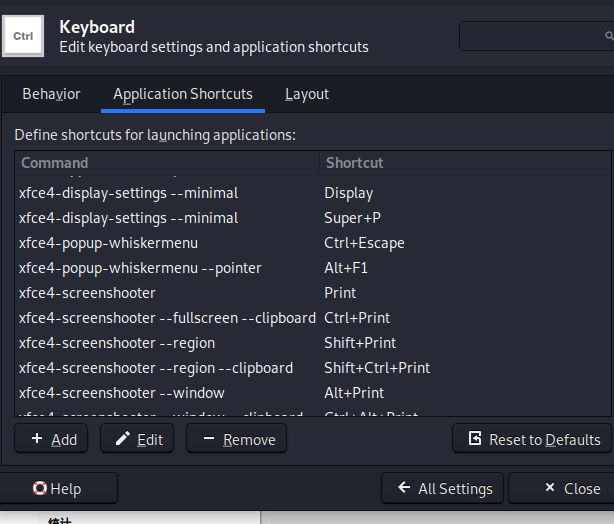This screenshot has width=614, height=524.
Task: Select the Application Shortcuts tab
Action: 183,94
